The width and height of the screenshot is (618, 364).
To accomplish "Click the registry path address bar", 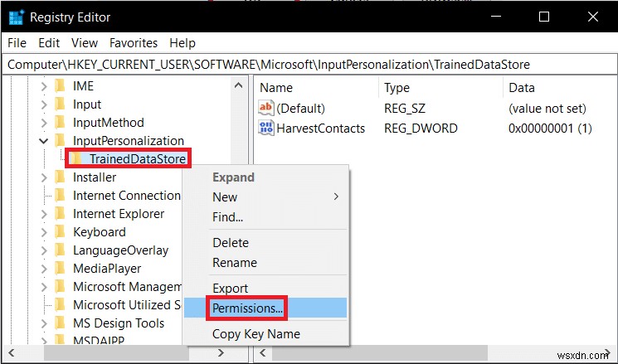I will point(309,65).
